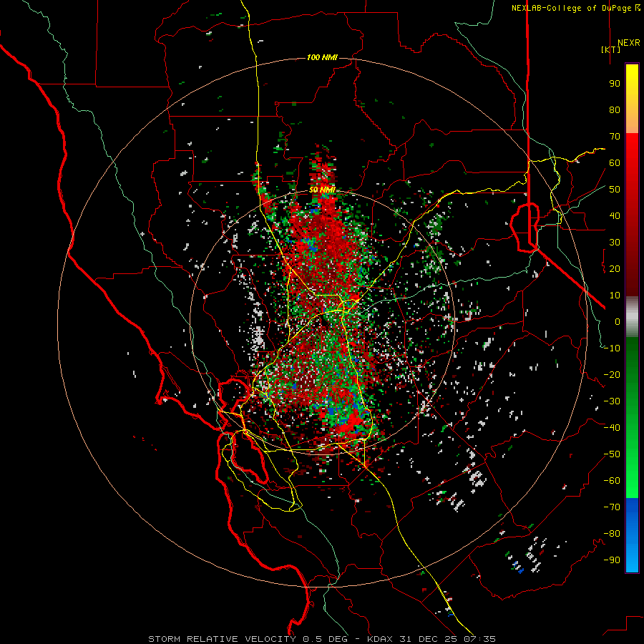Click the 70 value on velocity scale
The width and height of the screenshot is (644, 644).
(615, 137)
